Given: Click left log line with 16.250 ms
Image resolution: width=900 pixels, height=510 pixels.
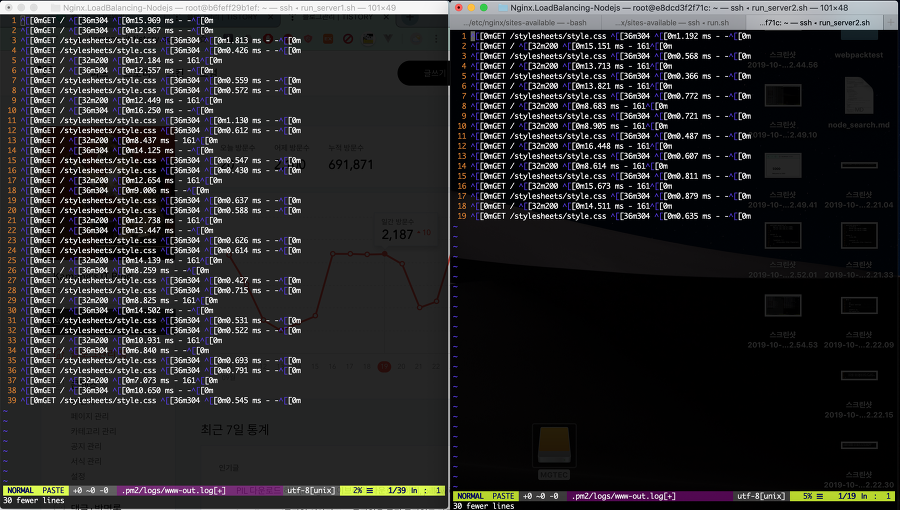Looking at the screenshot, I should coord(117,110).
